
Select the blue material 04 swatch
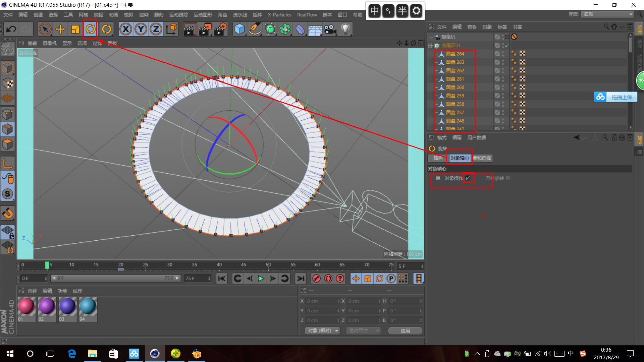click(88, 307)
